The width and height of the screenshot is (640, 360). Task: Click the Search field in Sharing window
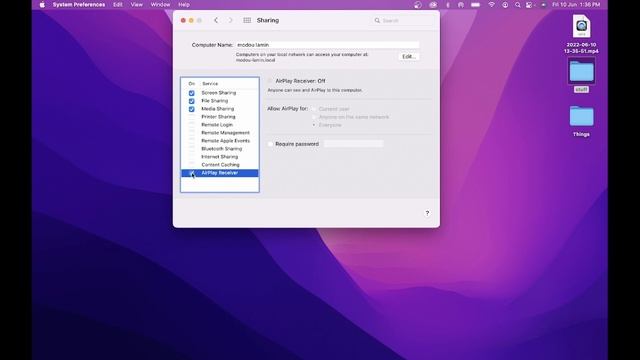[x=402, y=20]
